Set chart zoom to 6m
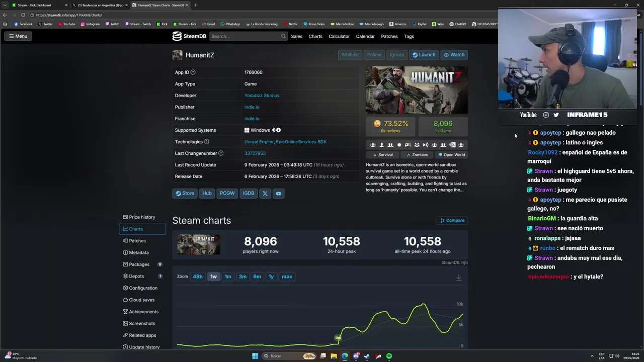Screen dimensions: 644x362 [x=257, y=277]
